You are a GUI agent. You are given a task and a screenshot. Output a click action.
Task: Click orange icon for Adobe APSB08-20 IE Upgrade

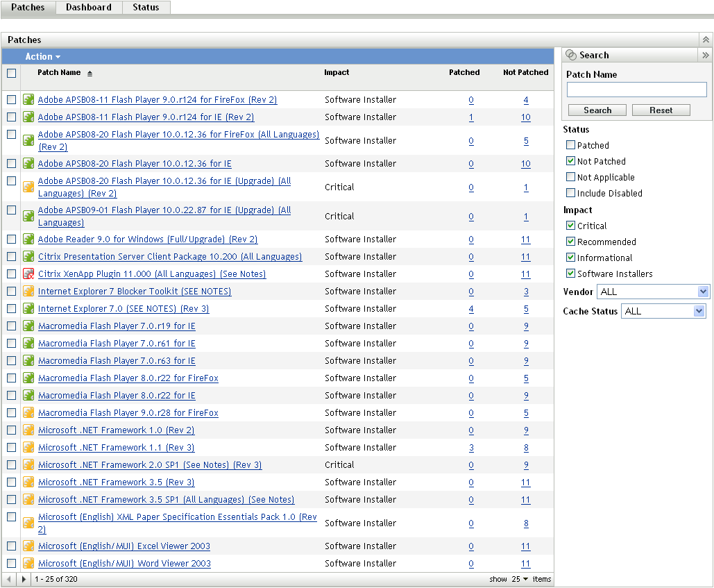click(x=28, y=187)
